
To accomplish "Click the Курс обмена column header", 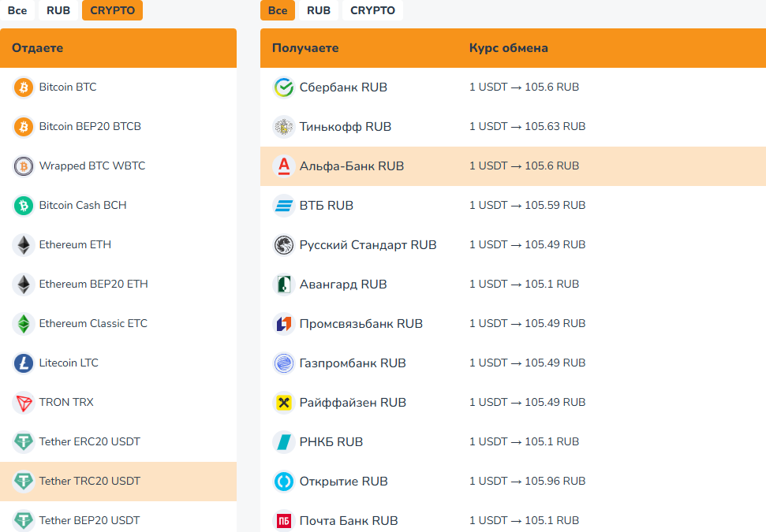I will pos(509,48).
